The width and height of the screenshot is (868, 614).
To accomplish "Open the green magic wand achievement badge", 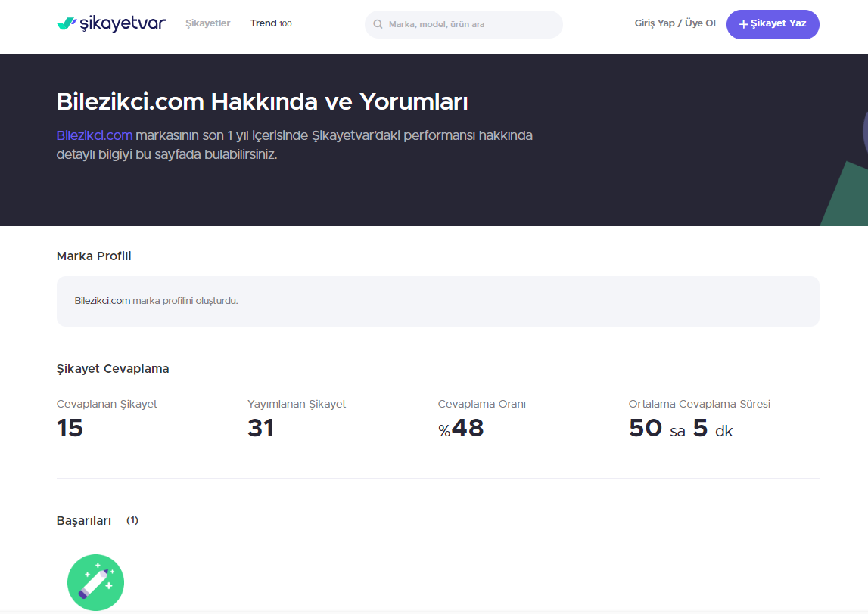I will click(x=96, y=582).
